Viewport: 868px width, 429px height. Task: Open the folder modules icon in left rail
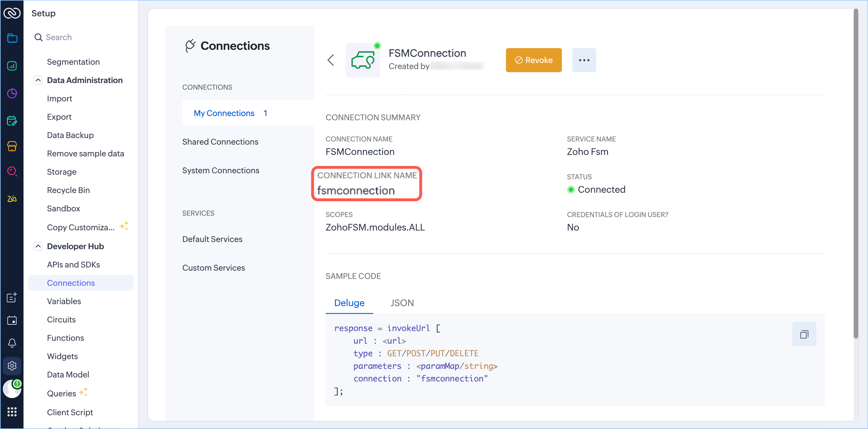pyautogui.click(x=12, y=38)
